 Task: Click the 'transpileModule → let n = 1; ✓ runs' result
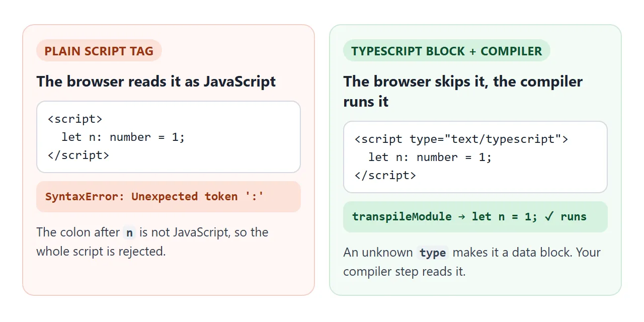coord(475,217)
